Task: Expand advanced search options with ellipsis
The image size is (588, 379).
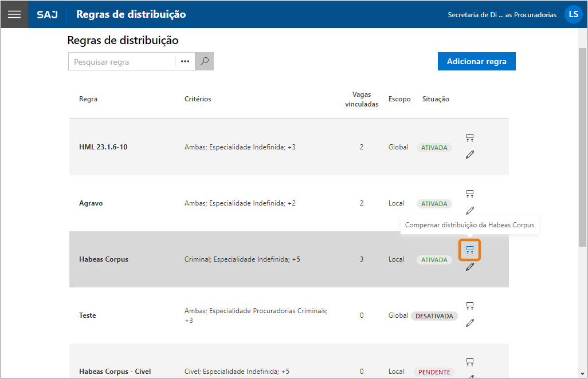Action: pyautogui.click(x=185, y=62)
